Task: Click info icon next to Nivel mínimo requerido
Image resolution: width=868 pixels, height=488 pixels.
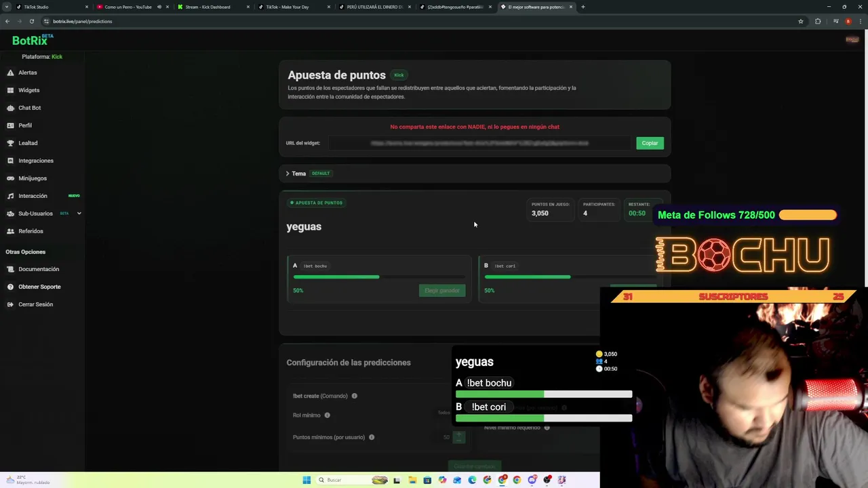Action: tap(547, 428)
